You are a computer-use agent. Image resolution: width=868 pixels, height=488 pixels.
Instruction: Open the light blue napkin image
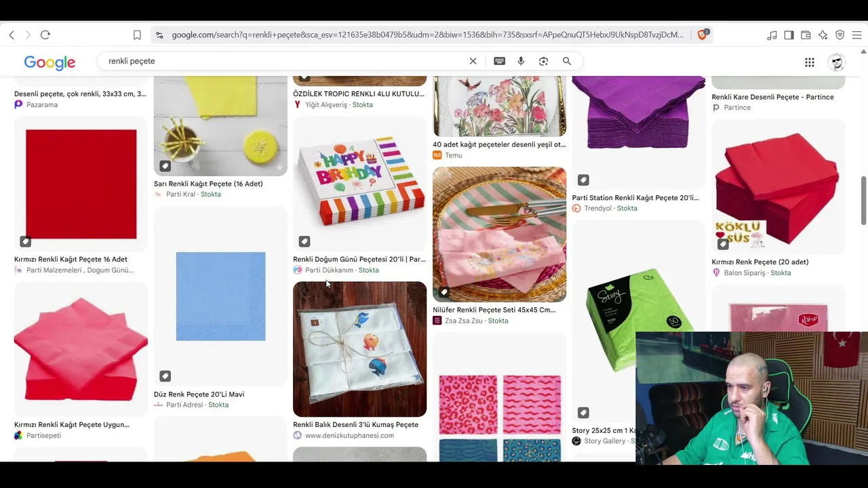(220, 296)
